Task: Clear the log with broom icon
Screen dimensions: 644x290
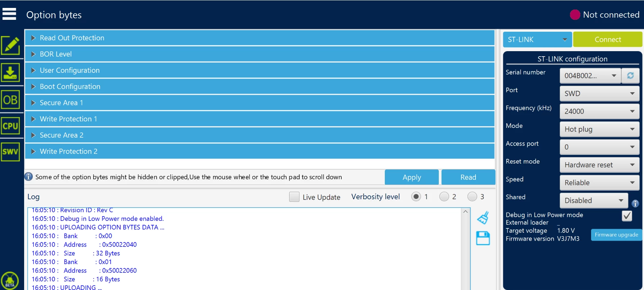Action: coord(483,218)
